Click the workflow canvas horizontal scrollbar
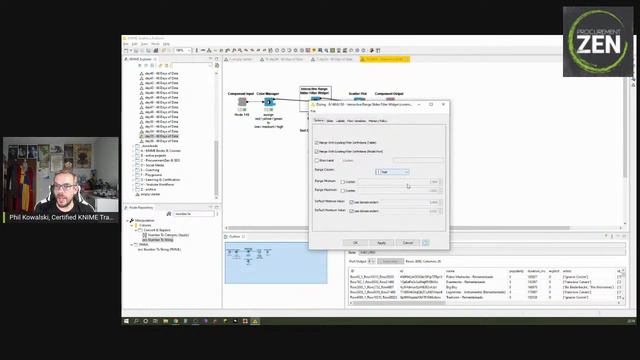 click(x=398, y=228)
